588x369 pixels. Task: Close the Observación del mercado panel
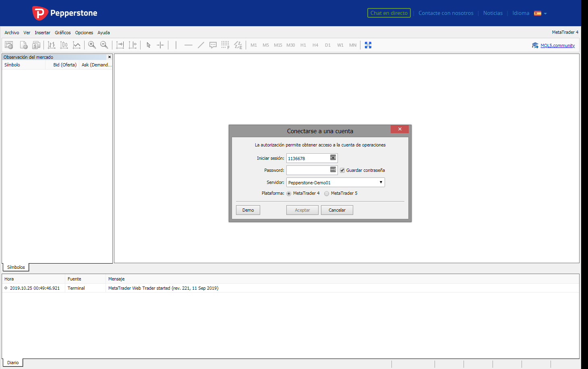coord(110,57)
